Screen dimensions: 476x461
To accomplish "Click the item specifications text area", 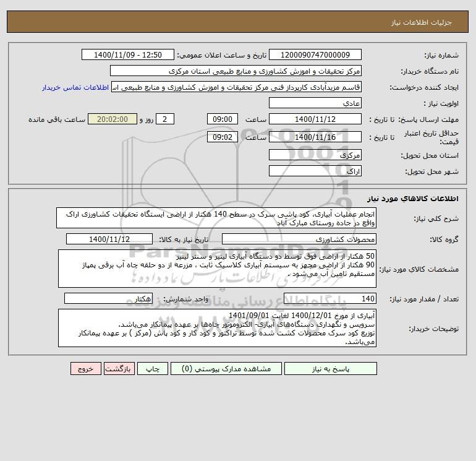I will (x=217, y=269).
